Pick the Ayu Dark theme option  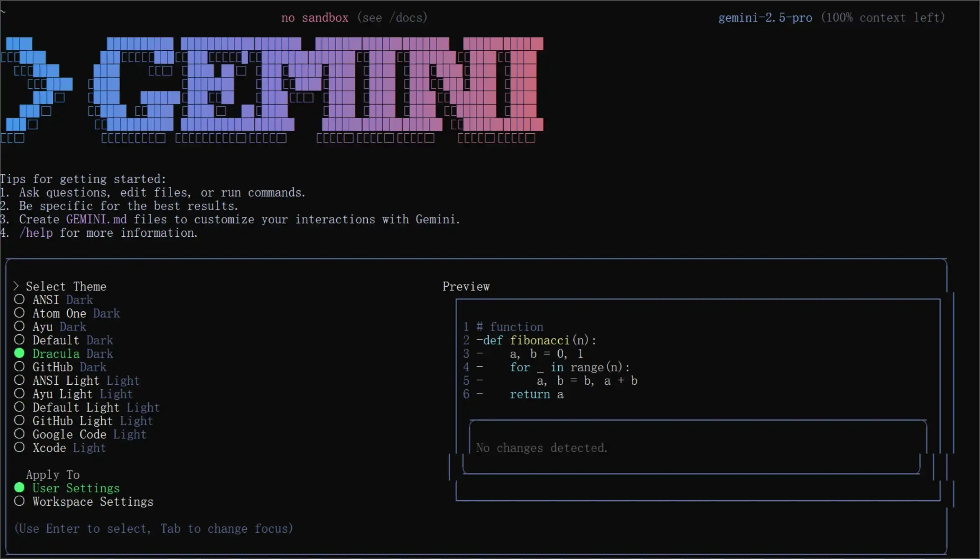(x=19, y=326)
